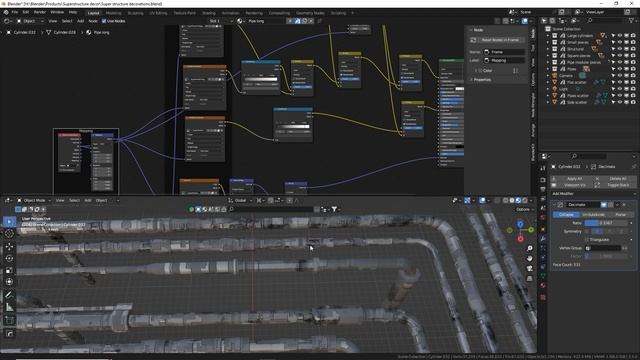Switch to the Modeling workspace tab
640x360 pixels.
pyautogui.click(x=113, y=13)
